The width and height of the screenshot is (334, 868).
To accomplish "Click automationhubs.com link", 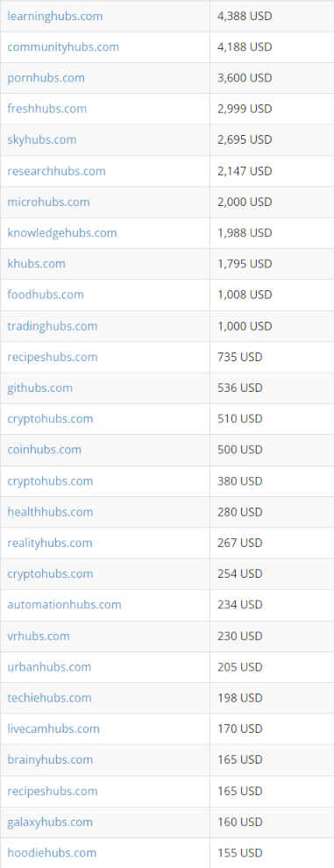I will coord(64,604).
